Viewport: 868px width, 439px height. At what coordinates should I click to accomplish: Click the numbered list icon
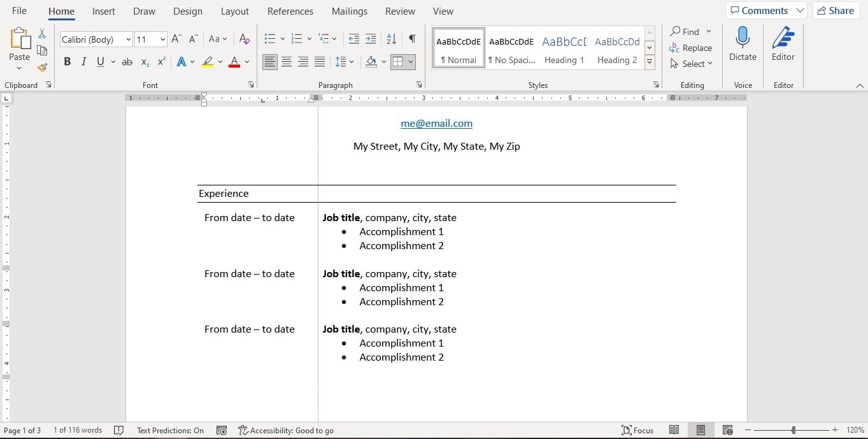click(x=296, y=40)
